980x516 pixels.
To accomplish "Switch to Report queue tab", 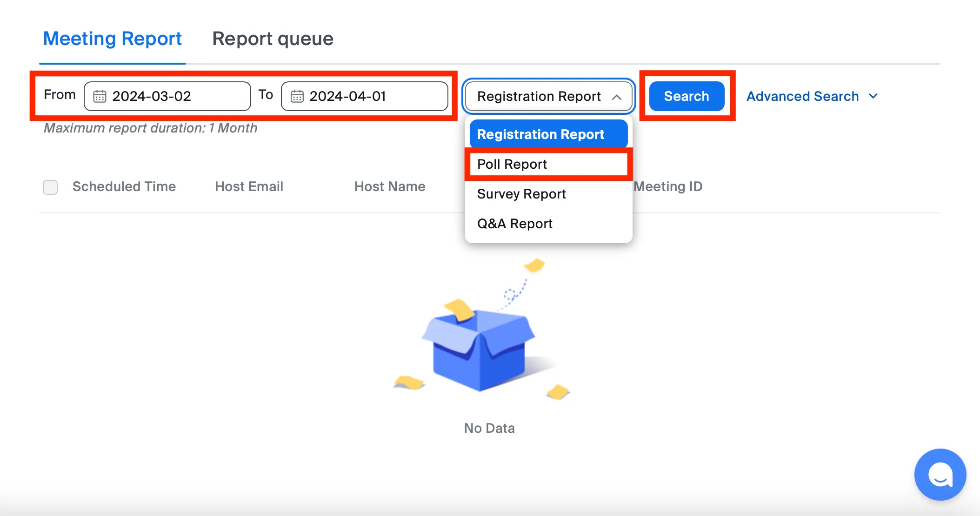I will pyautogui.click(x=273, y=39).
